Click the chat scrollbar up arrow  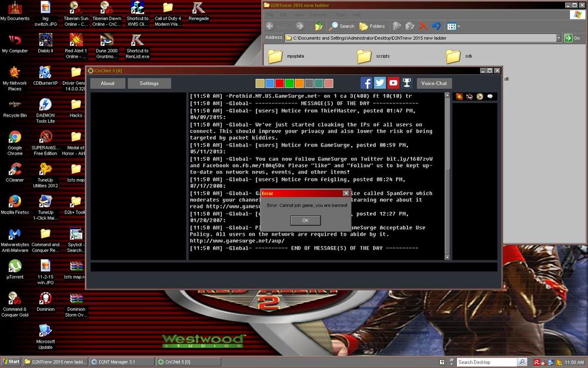pos(447,95)
